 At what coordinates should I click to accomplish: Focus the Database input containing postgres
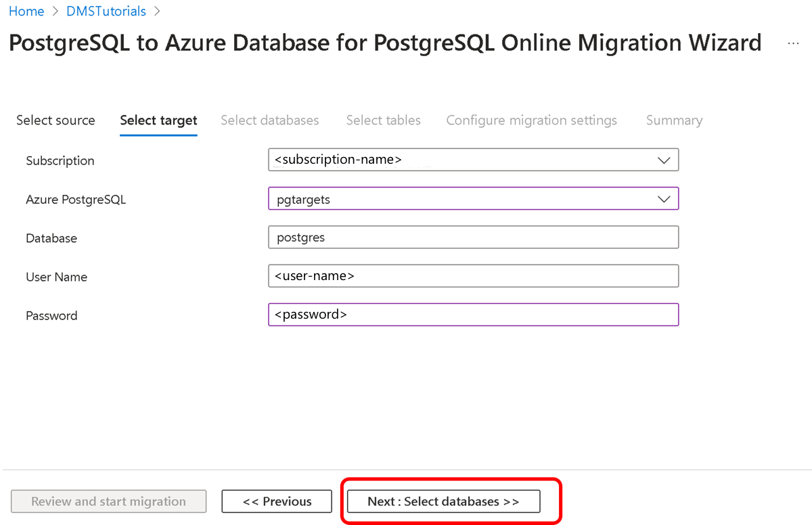pos(473,237)
